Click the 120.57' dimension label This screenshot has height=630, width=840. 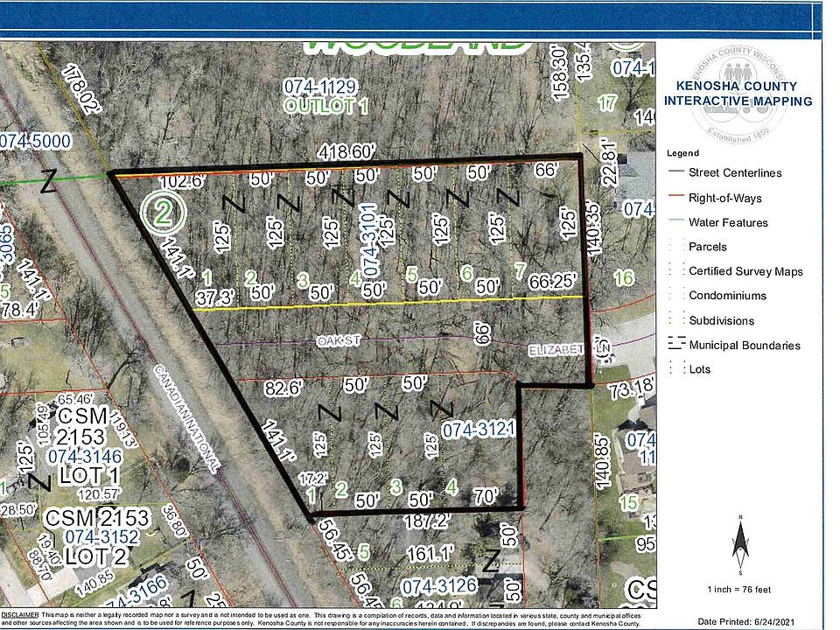[99, 493]
